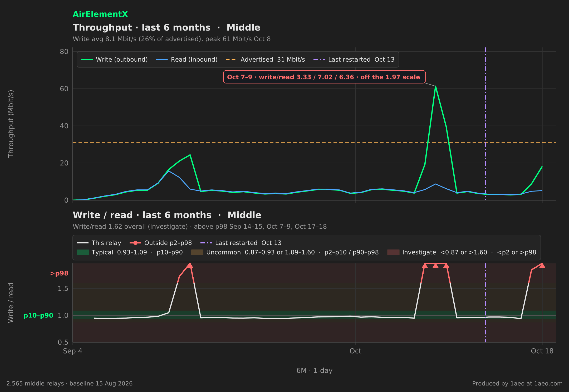
Task: Click the red Investigate band color swatch
Action: pos(393,252)
